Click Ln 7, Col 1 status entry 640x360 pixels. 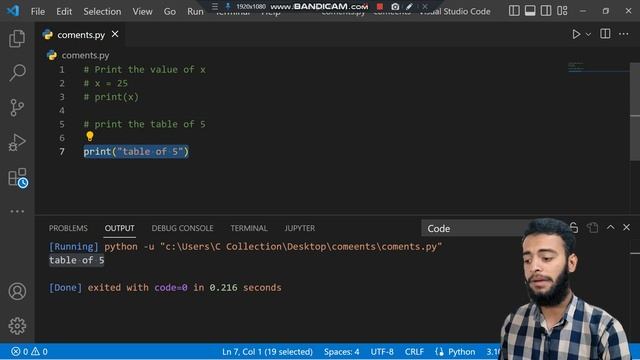[x=267, y=351]
